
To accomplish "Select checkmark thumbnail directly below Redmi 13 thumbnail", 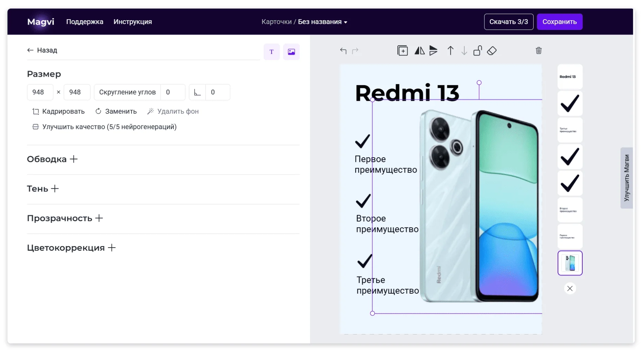I will (x=570, y=103).
